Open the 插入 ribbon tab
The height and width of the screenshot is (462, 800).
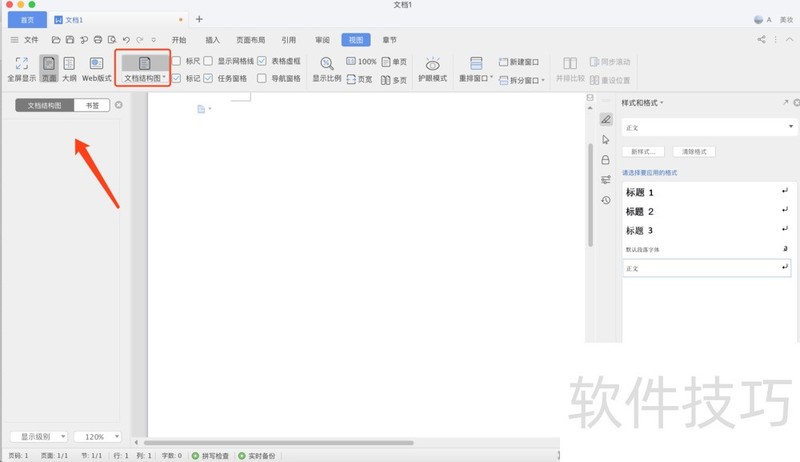pos(212,40)
